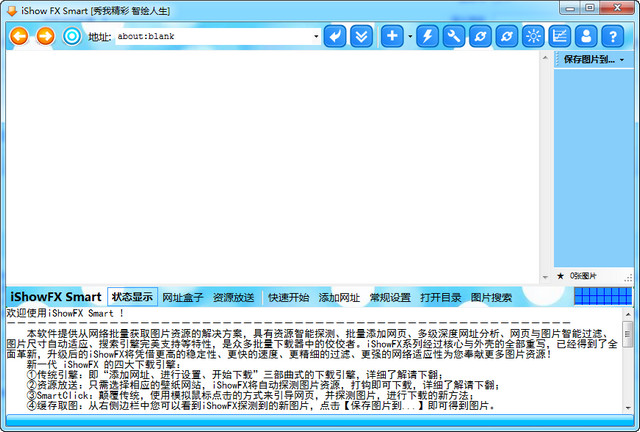Click the star icon beside 0张图片

tap(560, 276)
